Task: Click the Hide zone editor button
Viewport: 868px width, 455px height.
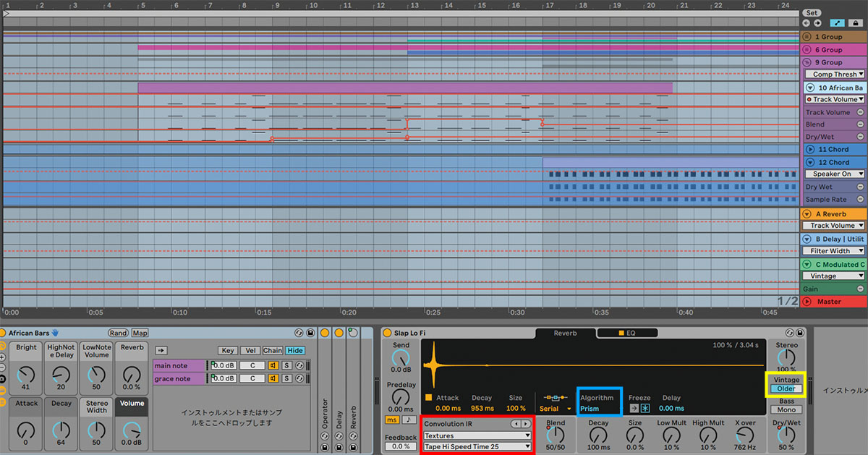Action: tap(295, 350)
